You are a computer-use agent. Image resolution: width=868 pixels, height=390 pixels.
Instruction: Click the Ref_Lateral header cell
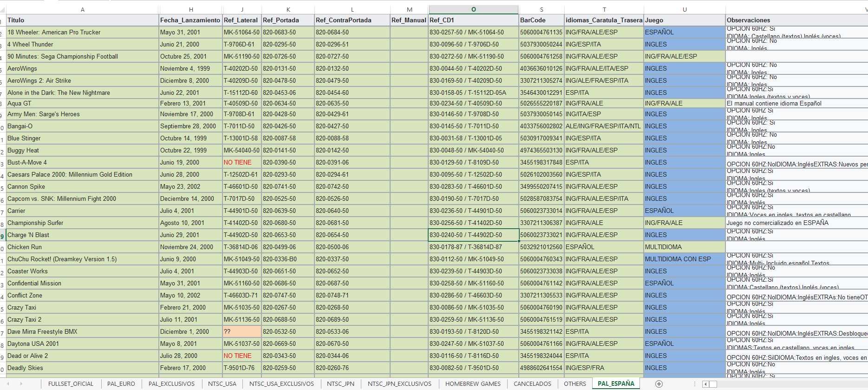point(242,20)
